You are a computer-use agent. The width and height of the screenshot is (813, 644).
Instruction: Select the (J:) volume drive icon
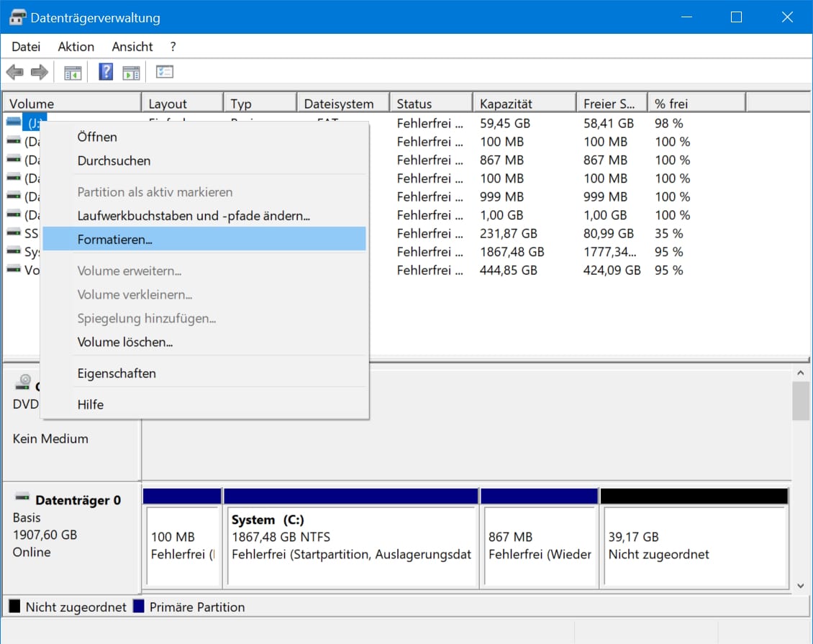tap(14, 122)
